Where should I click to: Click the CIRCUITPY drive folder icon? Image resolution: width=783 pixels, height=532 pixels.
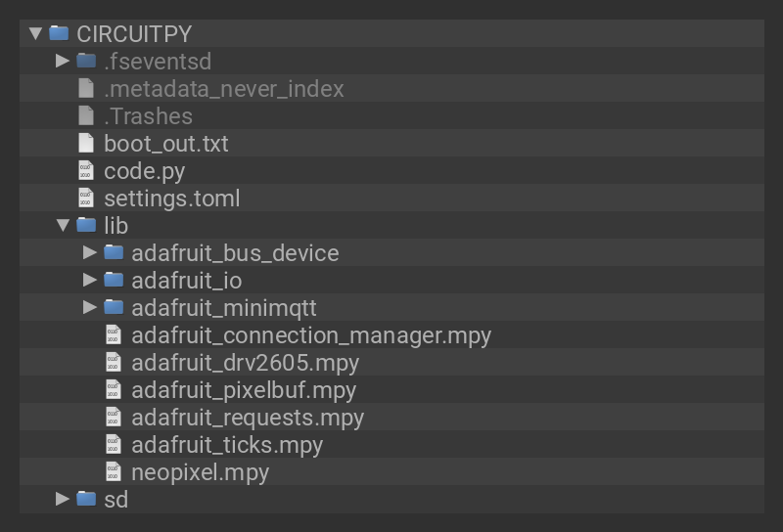coord(60,33)
